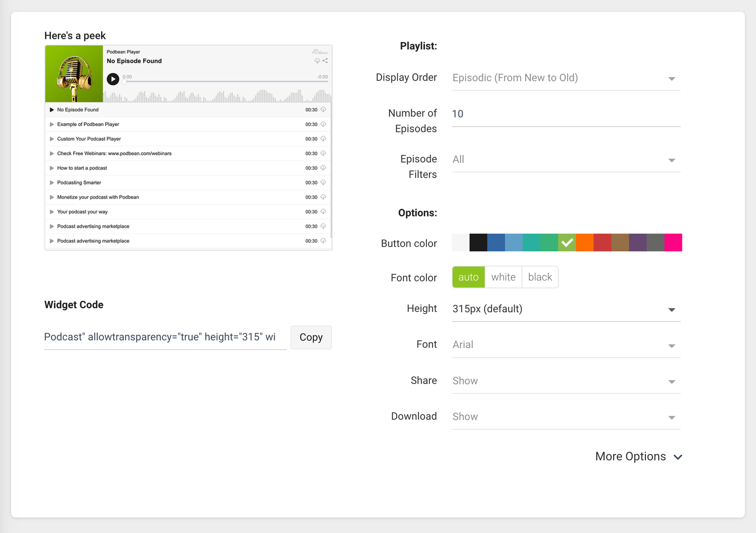This screenshot has height=533, width=756.
Task: Open the Font dropdown showing Arial
Action: click(672, 346)
